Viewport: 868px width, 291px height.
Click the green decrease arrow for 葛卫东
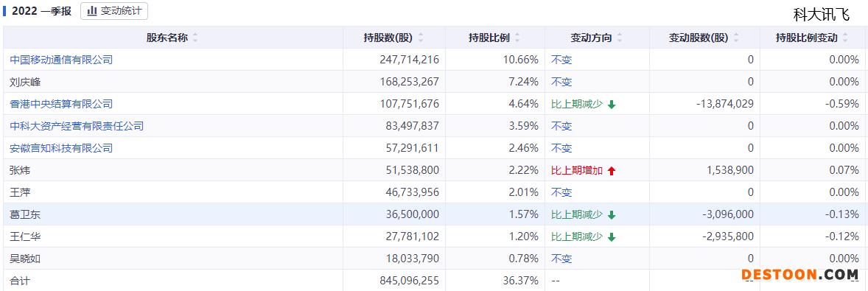click(612, 215)
